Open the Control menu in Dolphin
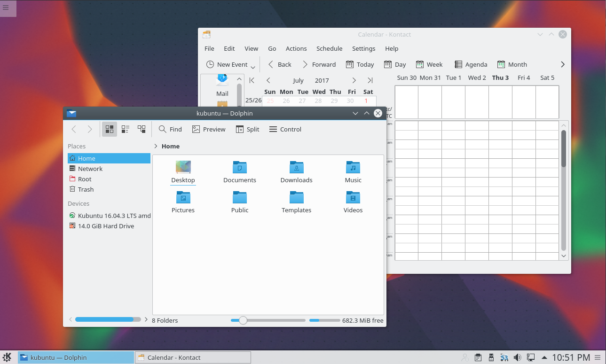This screenshot has height=364, width=606. 285,129
